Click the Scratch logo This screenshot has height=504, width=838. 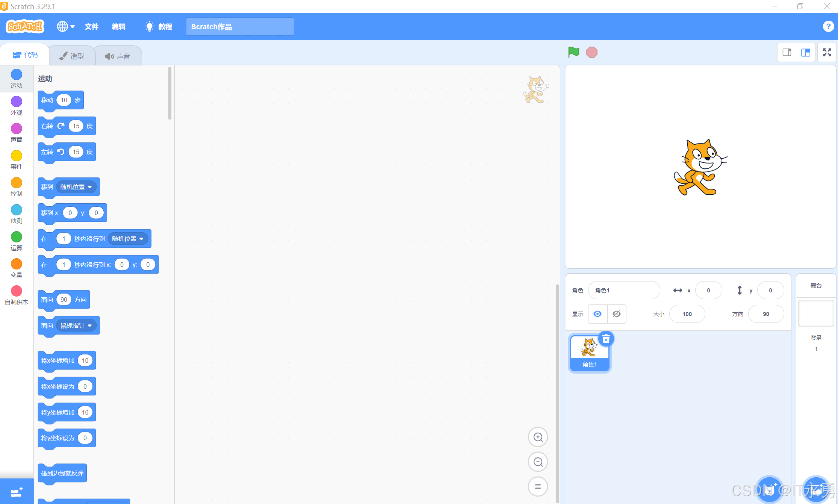click(25, 26)
